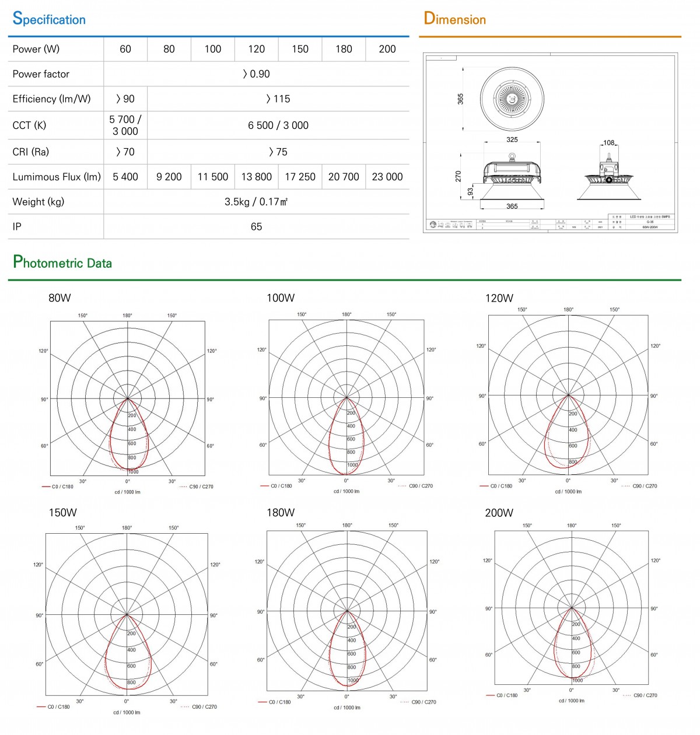
Task: Click the 23 000 luminous flux cell
Action: coord(387,177)
